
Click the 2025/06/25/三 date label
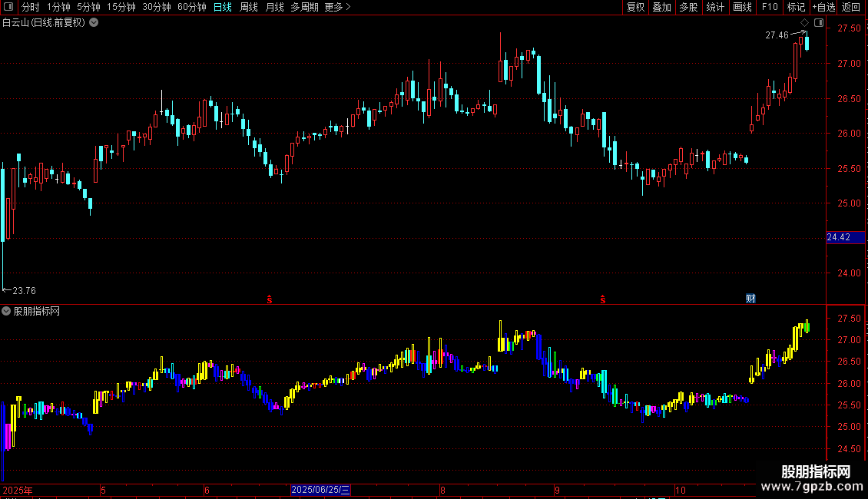click(320, 490)
